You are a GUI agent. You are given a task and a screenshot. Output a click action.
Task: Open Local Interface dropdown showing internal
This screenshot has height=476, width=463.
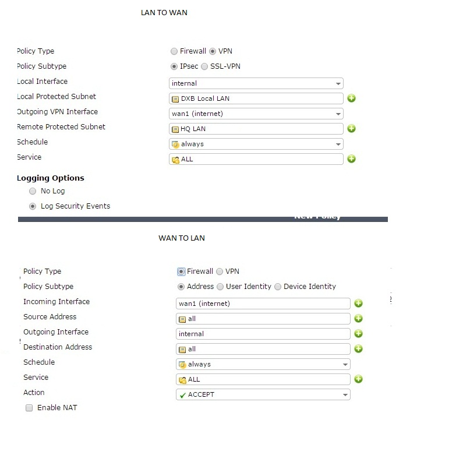(256, 83)
